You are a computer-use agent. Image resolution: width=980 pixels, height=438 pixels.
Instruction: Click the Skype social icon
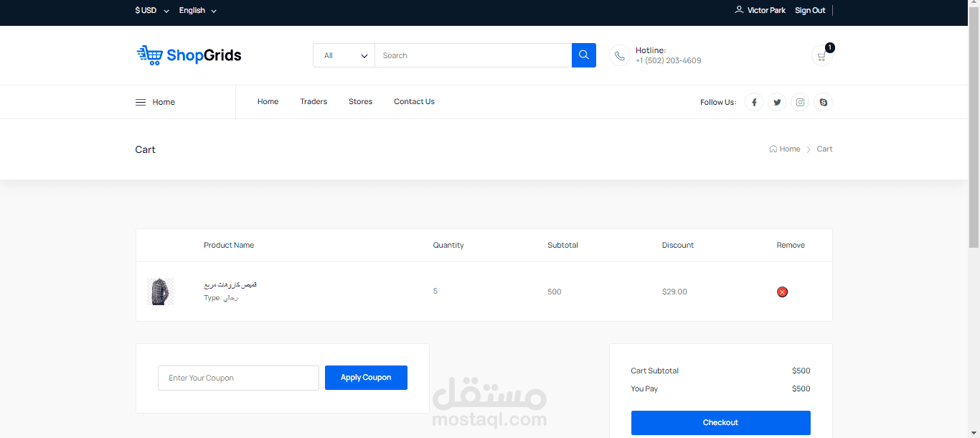823,102
